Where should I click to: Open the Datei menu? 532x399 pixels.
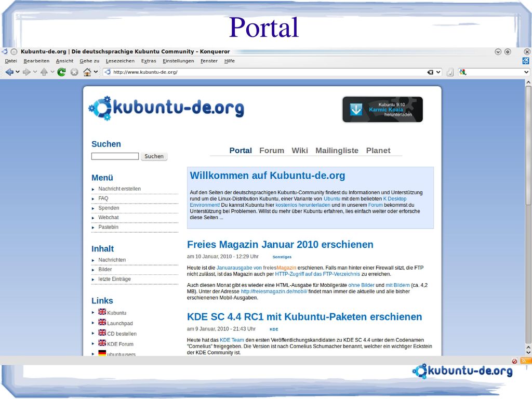coord(11,61)
